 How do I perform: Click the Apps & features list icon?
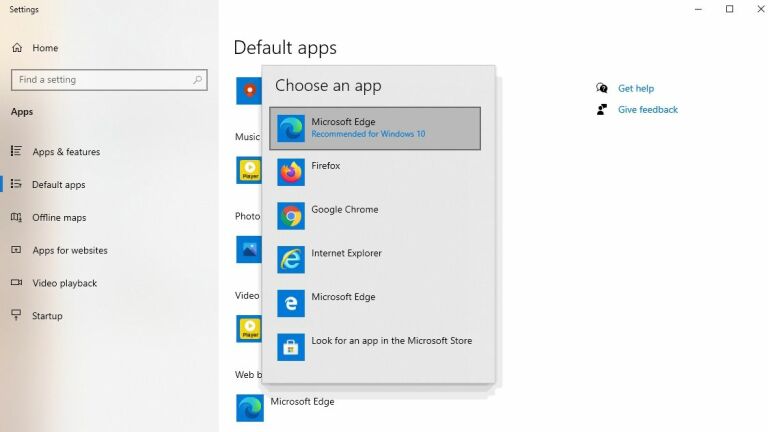pyautogui.click(x=16, y=151)
